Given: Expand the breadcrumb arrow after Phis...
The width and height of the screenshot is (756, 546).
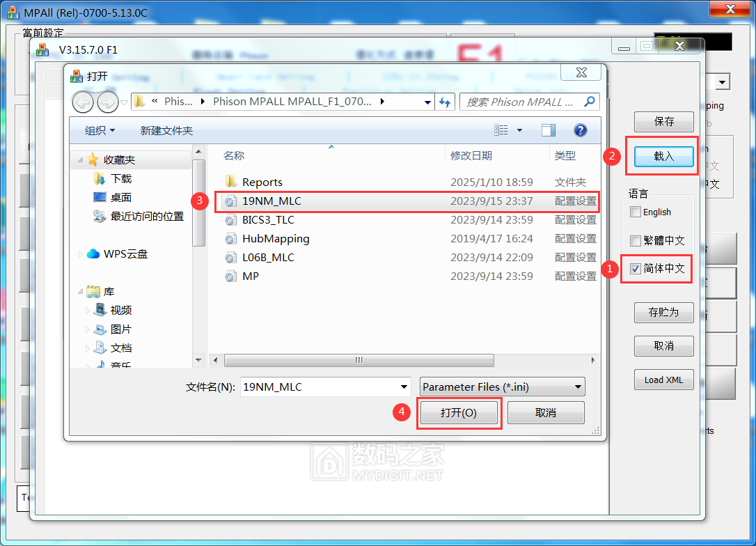Looking at the screenshot, I should coord(203,101).
